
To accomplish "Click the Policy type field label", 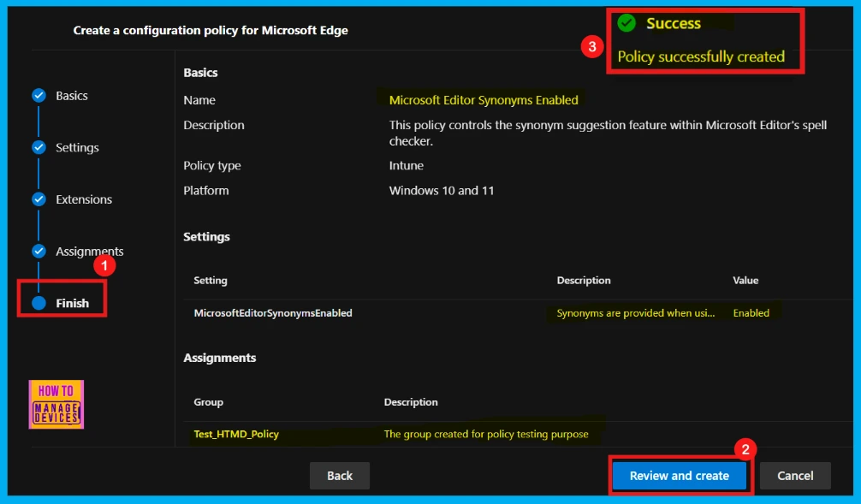I will click(x=212, y=165).
